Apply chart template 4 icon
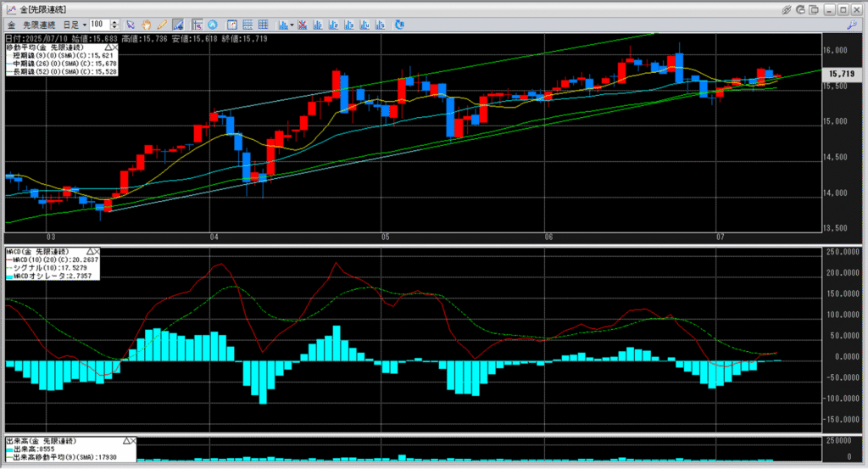This screenshot has height=469, width=868. pyautogui.click(x=364, y=25)
